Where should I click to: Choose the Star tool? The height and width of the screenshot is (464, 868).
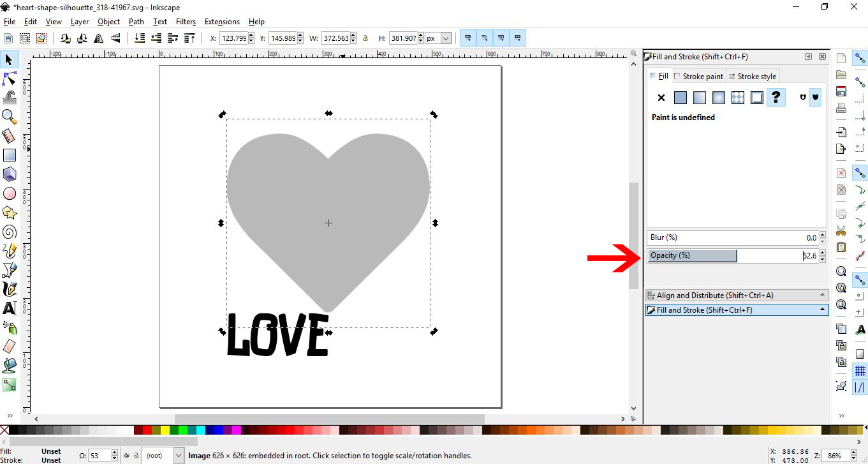[9, 212]
